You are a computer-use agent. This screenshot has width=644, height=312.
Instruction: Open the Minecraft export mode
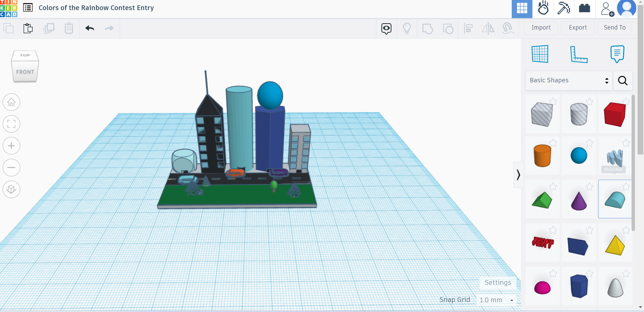click(563, 9)
